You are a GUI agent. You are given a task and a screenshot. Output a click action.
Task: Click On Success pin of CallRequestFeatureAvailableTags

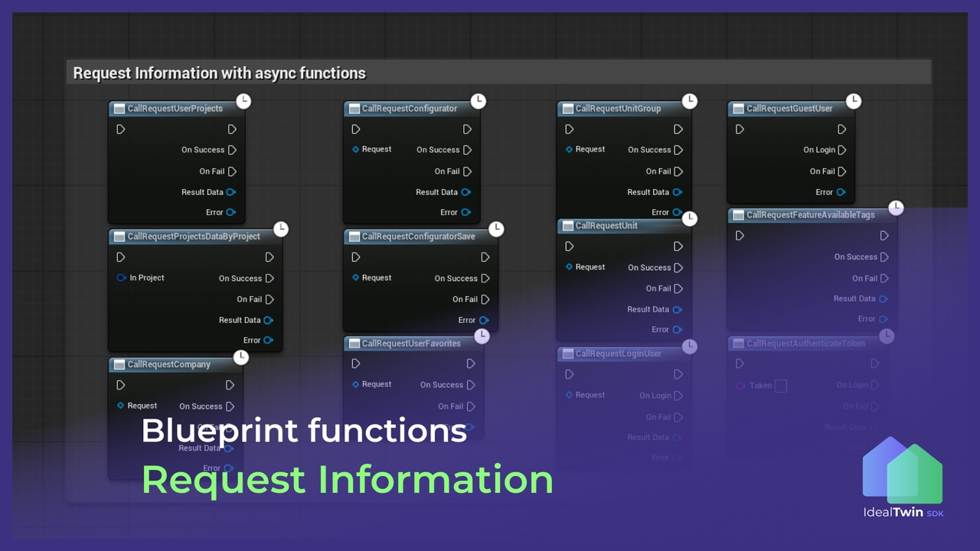point(885,257)
